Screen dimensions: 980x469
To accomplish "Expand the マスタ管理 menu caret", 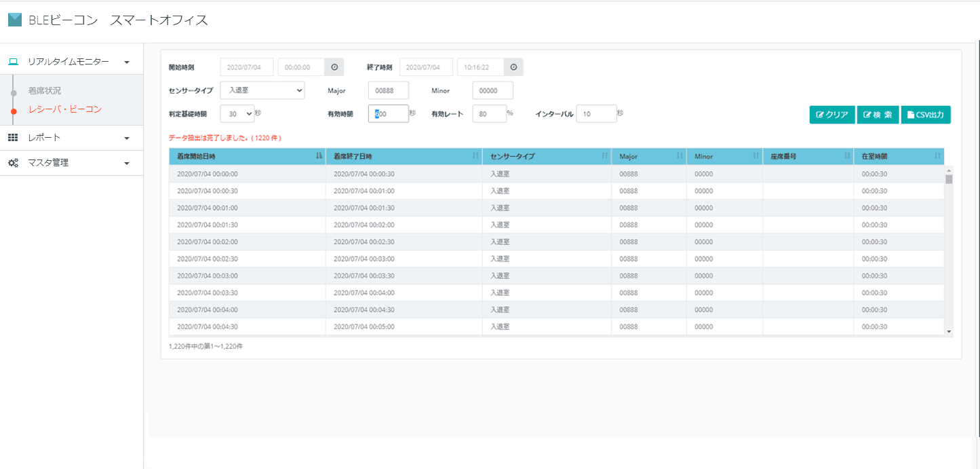I will (x=127, y=164).
